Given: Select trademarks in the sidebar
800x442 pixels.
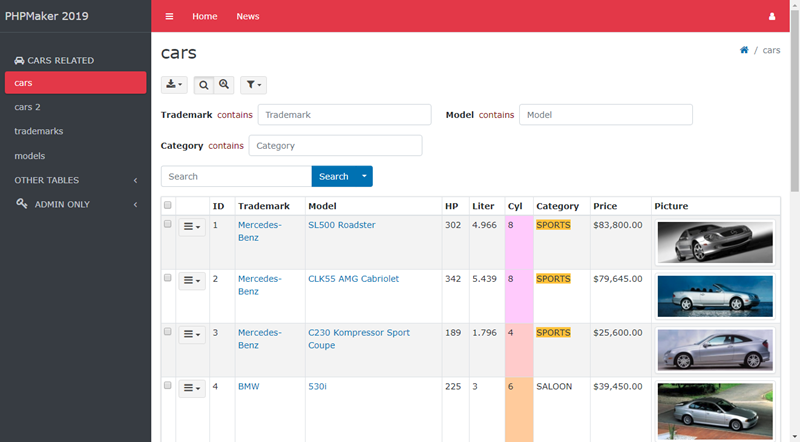Looking at the screenshot, I should (x=38, y=131).
